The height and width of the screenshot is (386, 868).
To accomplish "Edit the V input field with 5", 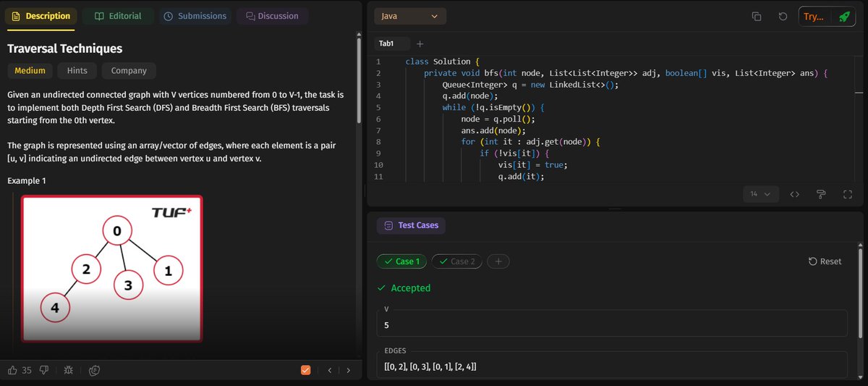I will [x=612, y=323].
